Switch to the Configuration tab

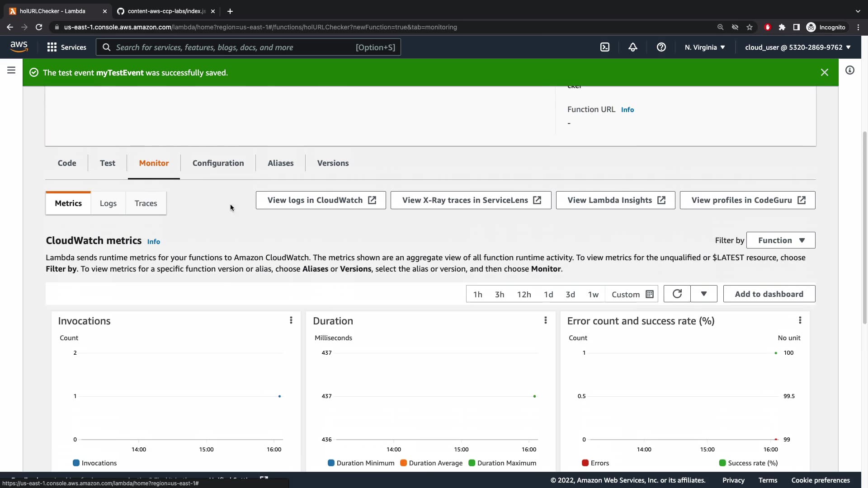tap(218, 163)
